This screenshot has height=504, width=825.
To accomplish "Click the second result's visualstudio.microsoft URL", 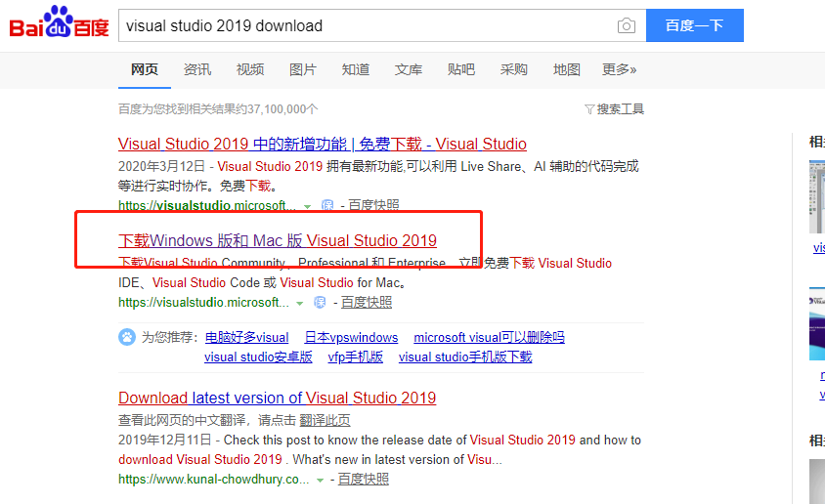I will pyautogui.click(x=203, y=302).
